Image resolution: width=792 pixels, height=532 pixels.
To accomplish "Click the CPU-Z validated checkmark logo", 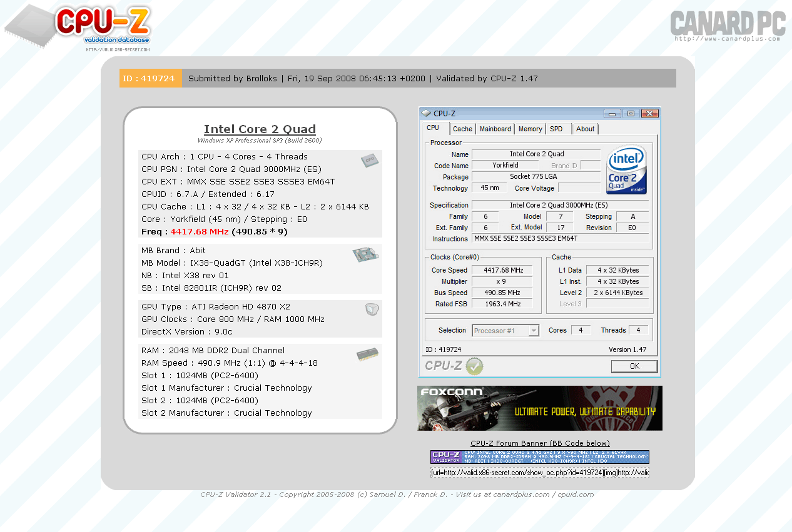I will point(454,366).
